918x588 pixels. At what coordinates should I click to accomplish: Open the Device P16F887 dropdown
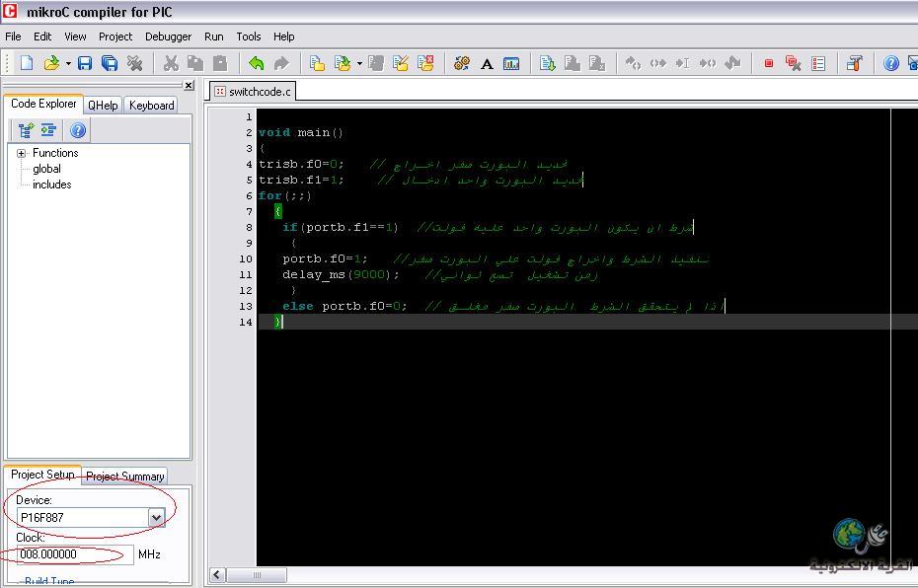pyautogui.click(x=156, y=517)
